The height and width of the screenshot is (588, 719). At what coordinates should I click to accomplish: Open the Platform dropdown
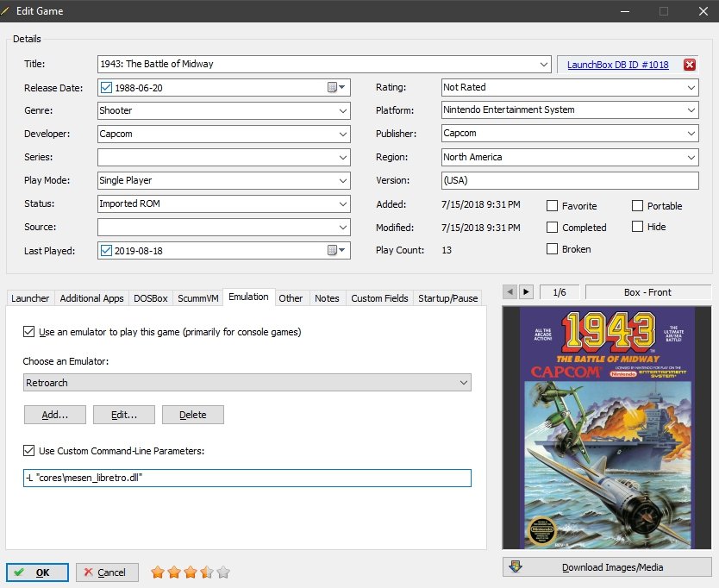(x=691, y=110)
